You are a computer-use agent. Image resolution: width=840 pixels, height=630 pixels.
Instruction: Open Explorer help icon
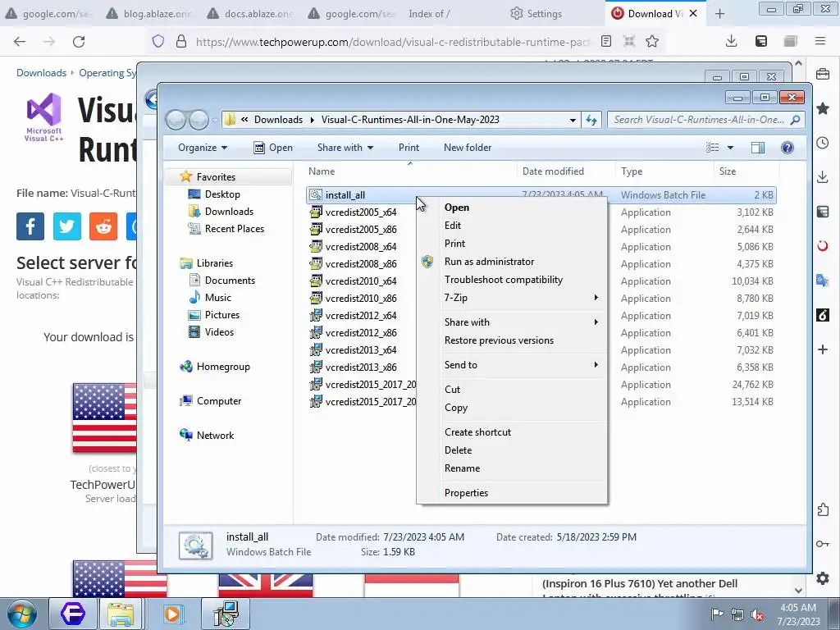(787, 148)
